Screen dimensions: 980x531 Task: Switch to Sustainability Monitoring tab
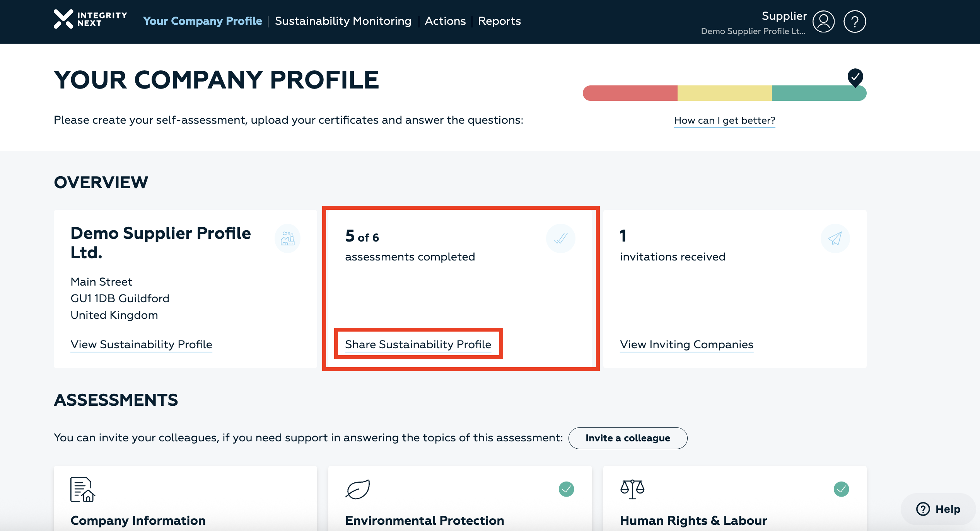click(343, 21)
